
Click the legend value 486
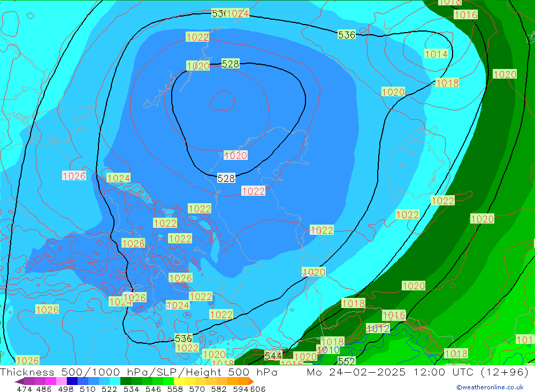pyautogui.click(x=44, y=389)
